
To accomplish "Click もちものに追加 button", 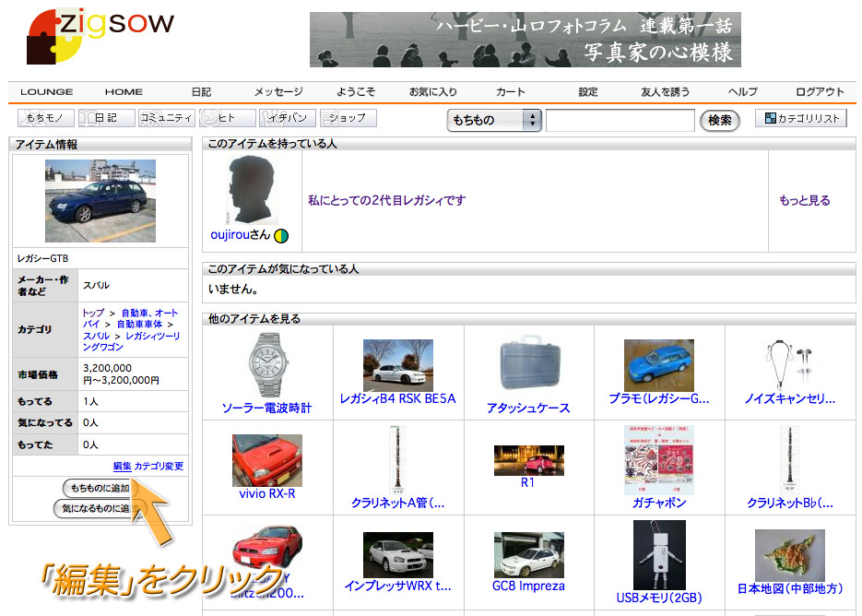I will pos(100,488).
